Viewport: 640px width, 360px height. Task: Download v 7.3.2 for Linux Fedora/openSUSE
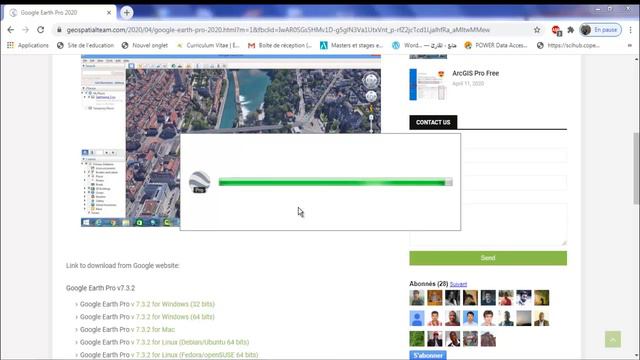tap(194, 355)
